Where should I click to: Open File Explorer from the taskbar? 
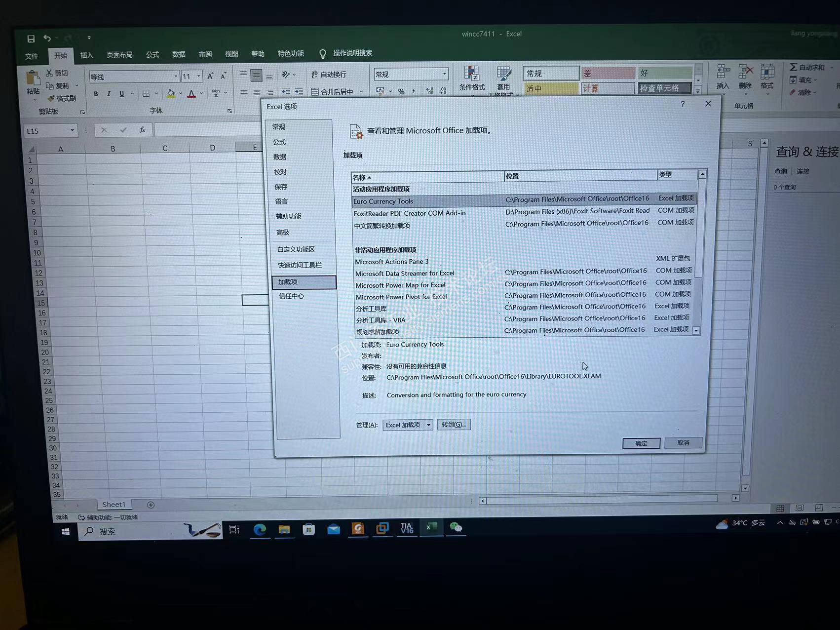point(284,529)
